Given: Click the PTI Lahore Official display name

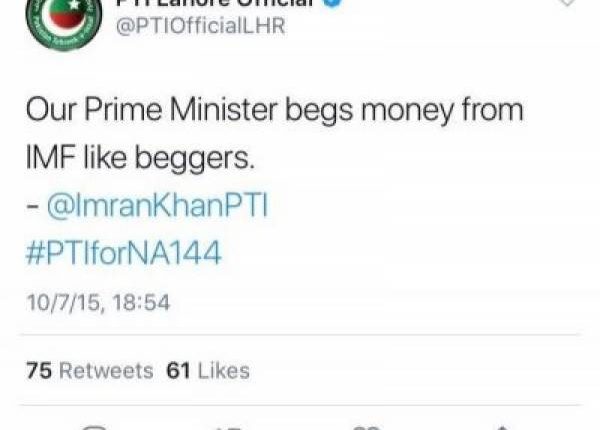Looking at the screenshot, I should pyautogui.click(x=217, y=3).
